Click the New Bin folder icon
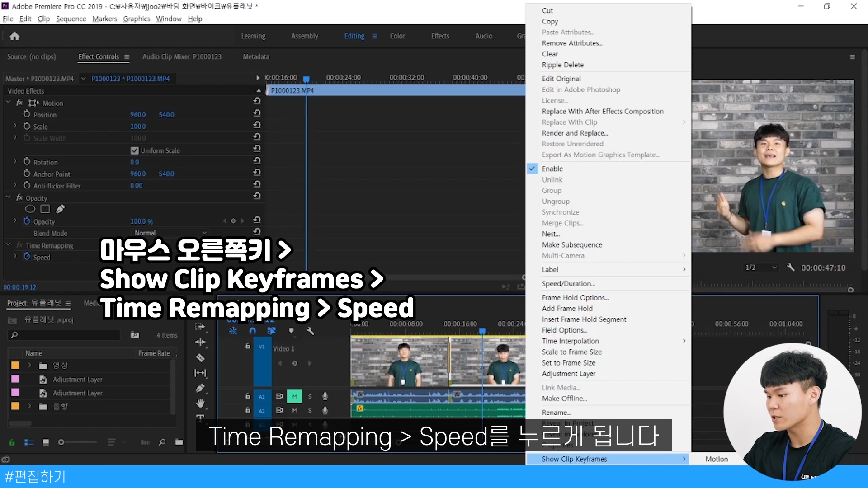 point(179,442)
